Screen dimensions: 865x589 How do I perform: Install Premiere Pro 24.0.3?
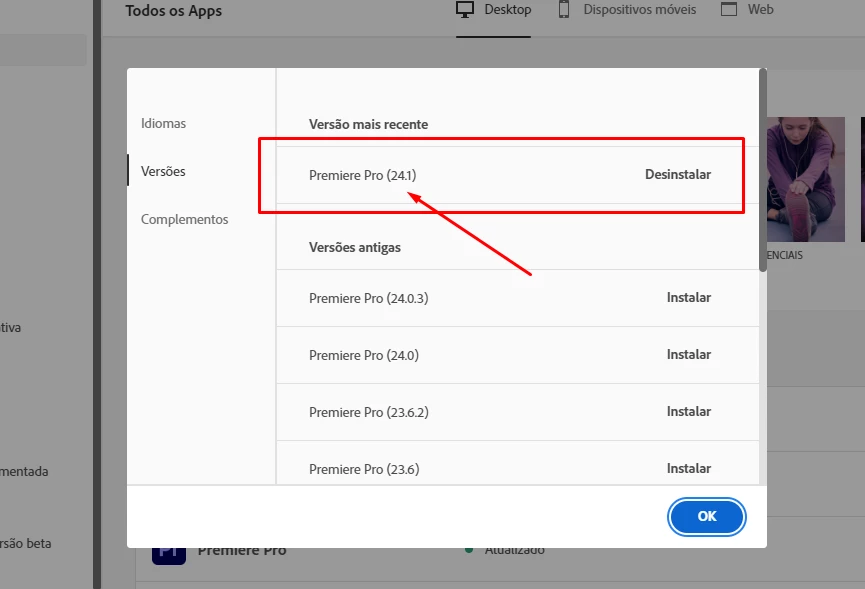pyautogui.click(x=688, y=297)
